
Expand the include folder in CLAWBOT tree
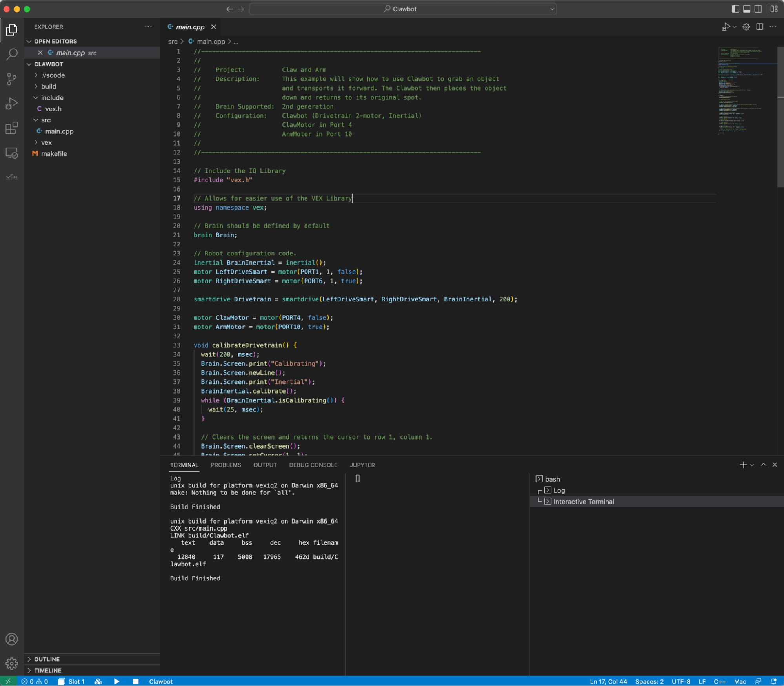point(52,97)
